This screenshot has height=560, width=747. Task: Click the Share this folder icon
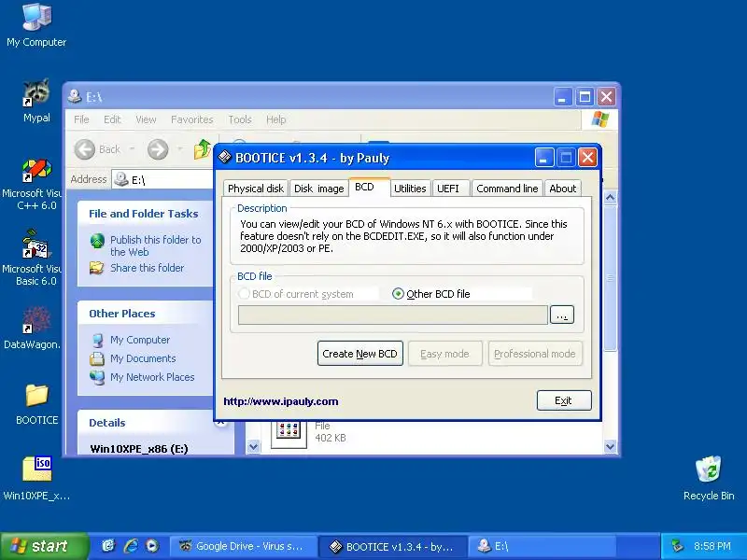coord(97,268)
